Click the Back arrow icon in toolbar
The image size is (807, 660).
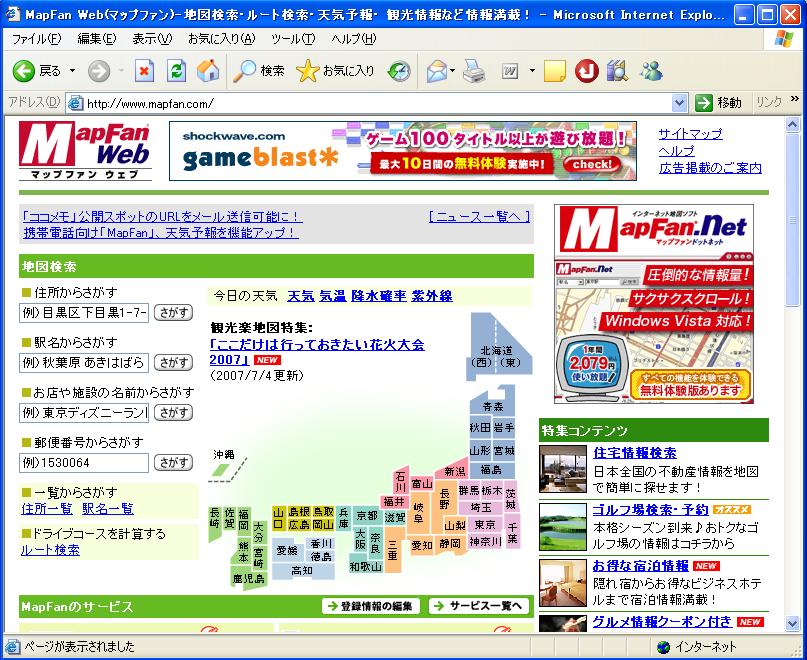[24, 71]
